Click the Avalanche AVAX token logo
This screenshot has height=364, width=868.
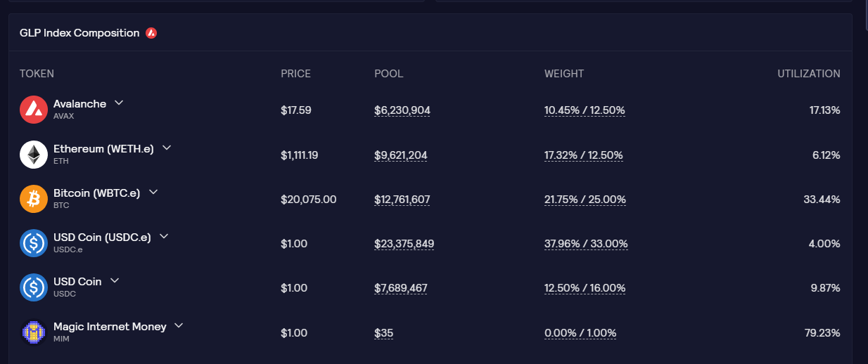tap(34, 110)
